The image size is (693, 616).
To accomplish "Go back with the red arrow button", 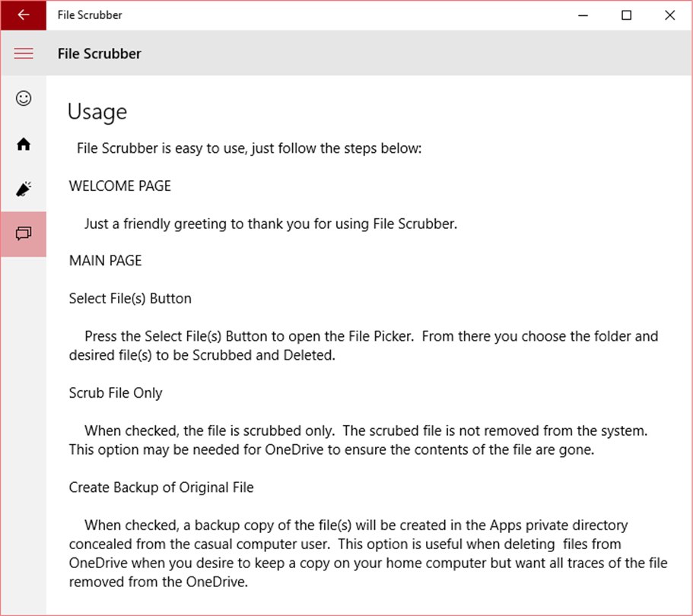I will pos(24,15).
